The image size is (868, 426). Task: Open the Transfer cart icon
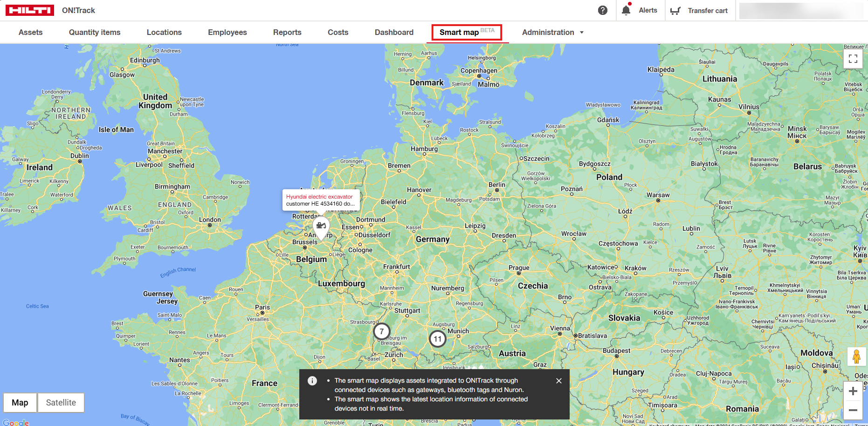click(675, 11)
